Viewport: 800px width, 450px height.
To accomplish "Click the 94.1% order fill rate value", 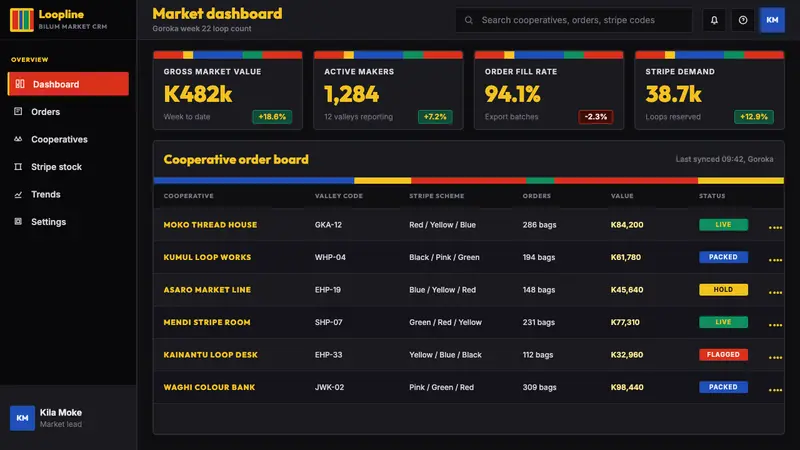I will pyautogui.click(x=512, y=94).
